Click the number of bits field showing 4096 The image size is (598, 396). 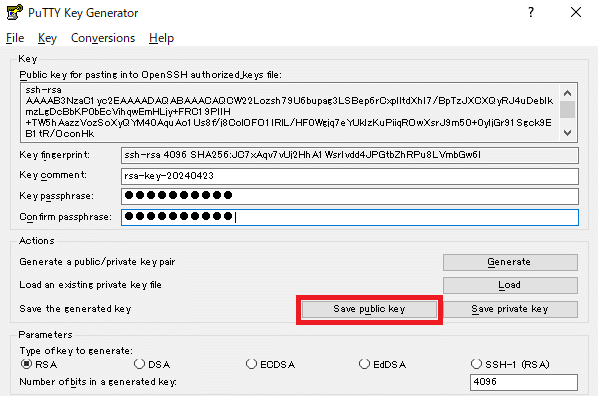(524, 382)
